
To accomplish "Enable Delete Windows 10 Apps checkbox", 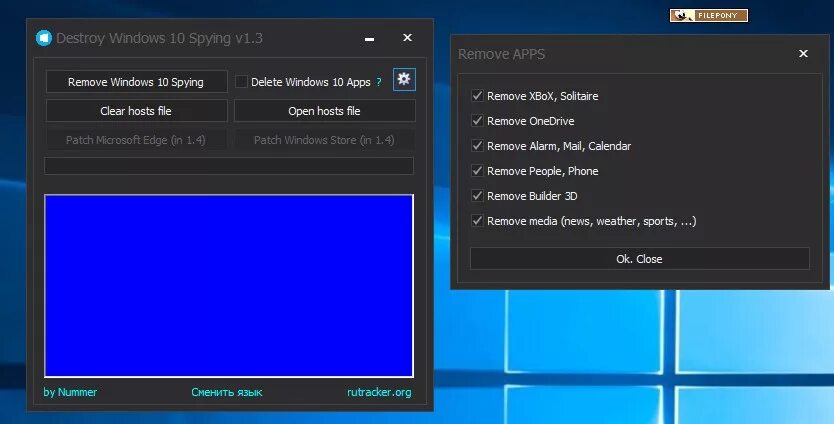I will pyautogui.click(x=241, y=82).
